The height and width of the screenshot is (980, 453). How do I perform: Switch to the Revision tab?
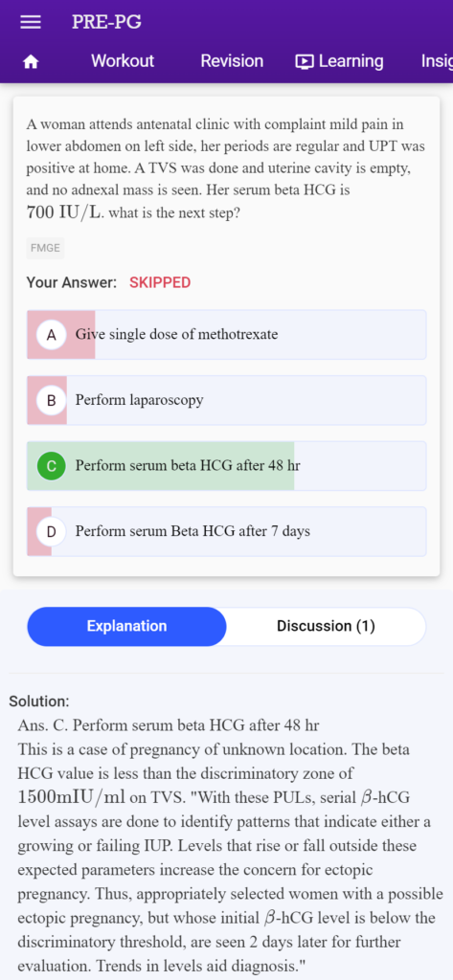pyautogui.click(x=232, y=61)
